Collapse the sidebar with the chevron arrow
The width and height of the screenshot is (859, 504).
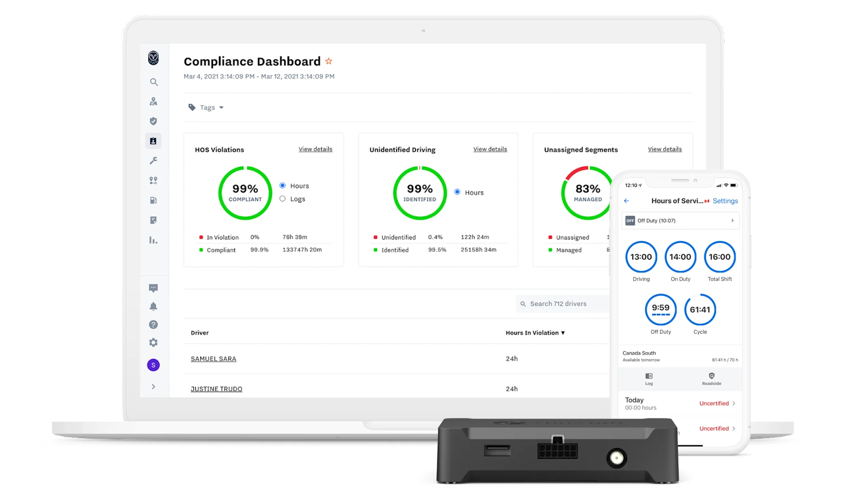[153, 386]
